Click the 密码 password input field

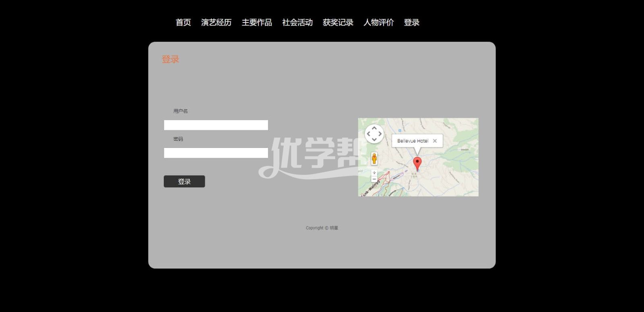[216, 153]
